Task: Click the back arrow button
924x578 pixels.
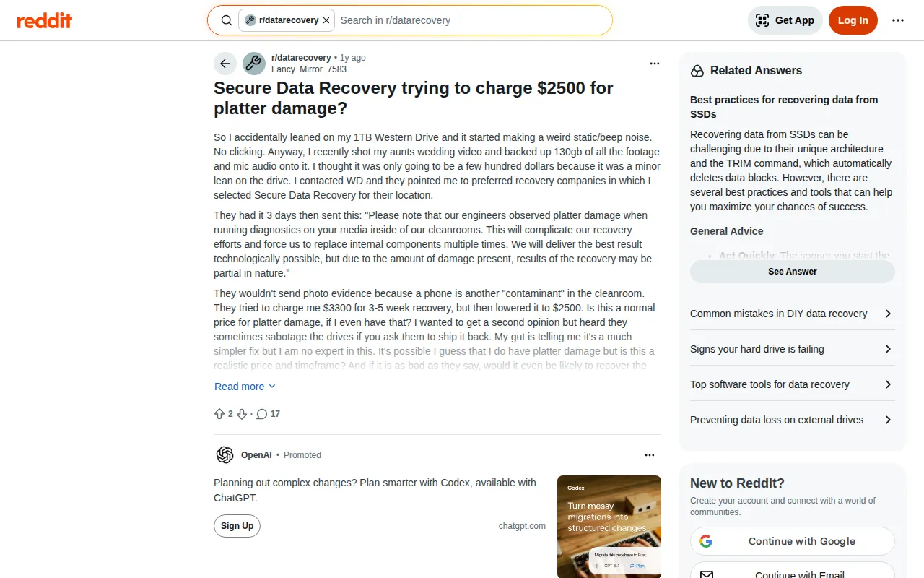Action: (225, 64)
